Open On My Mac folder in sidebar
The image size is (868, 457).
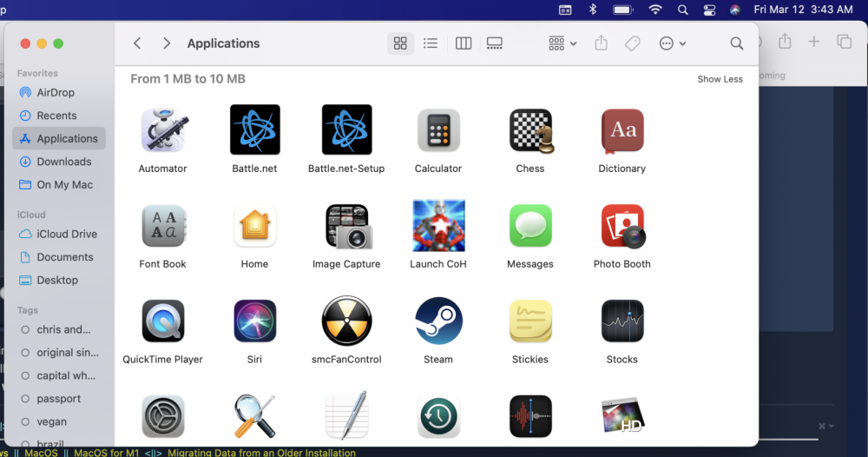pos(59,185)
